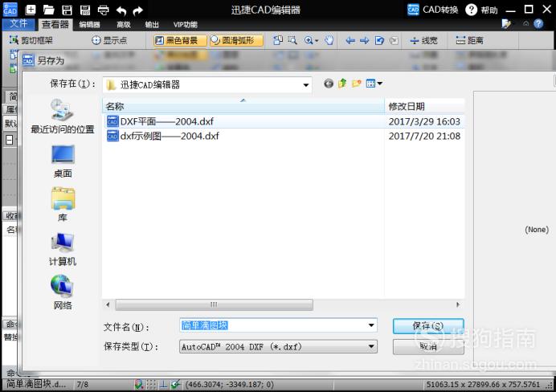
Task: Click the 取消 cancel button
Action: [x=428, y=347]
